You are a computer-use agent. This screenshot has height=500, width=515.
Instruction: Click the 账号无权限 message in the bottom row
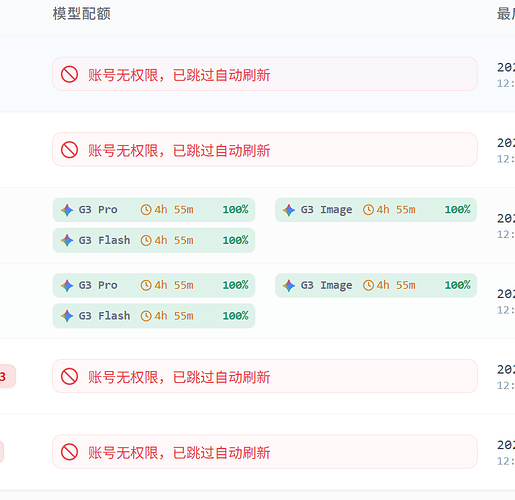tap(179, 453)
